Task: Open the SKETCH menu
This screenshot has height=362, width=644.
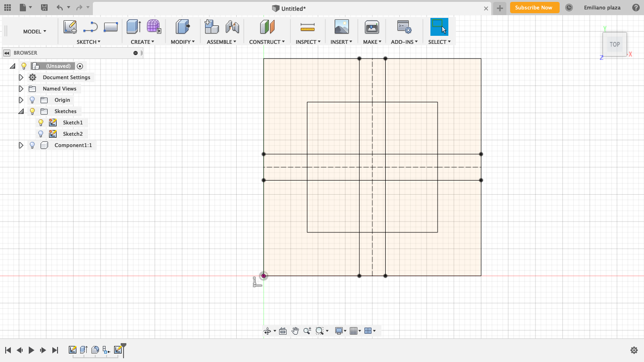Action: (89, 42)
